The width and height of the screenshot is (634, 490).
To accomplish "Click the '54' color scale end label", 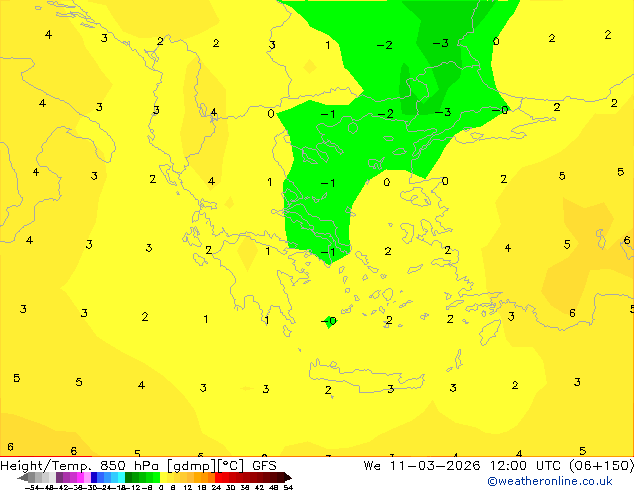I will click(288, 488).
